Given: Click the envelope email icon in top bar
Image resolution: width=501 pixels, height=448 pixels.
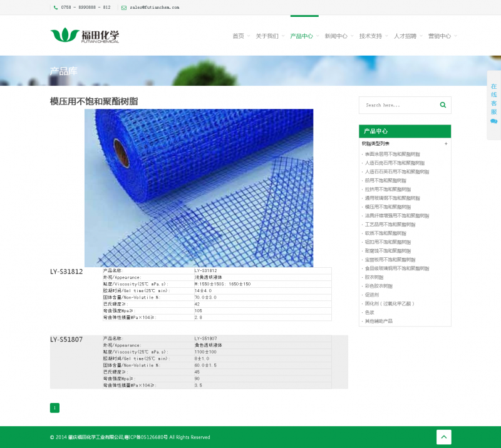Looking at the screenshot, I should (124, 8).
